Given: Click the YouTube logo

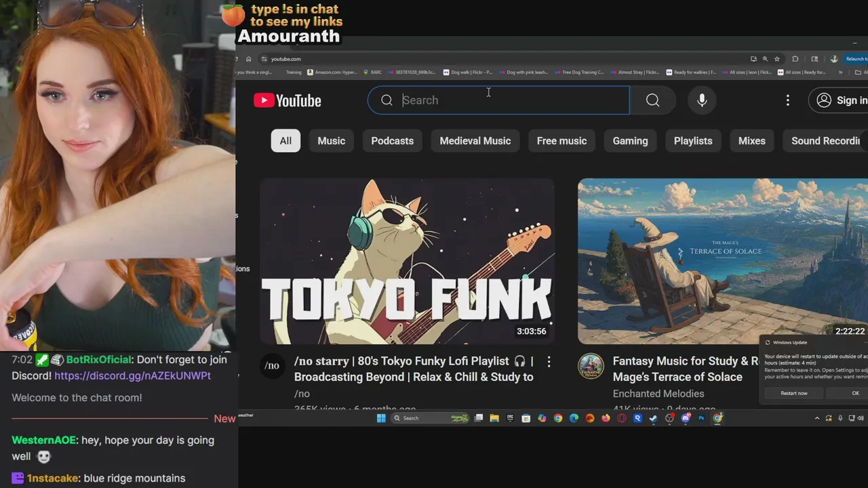Looking at the screenshot, I should 287,100.
